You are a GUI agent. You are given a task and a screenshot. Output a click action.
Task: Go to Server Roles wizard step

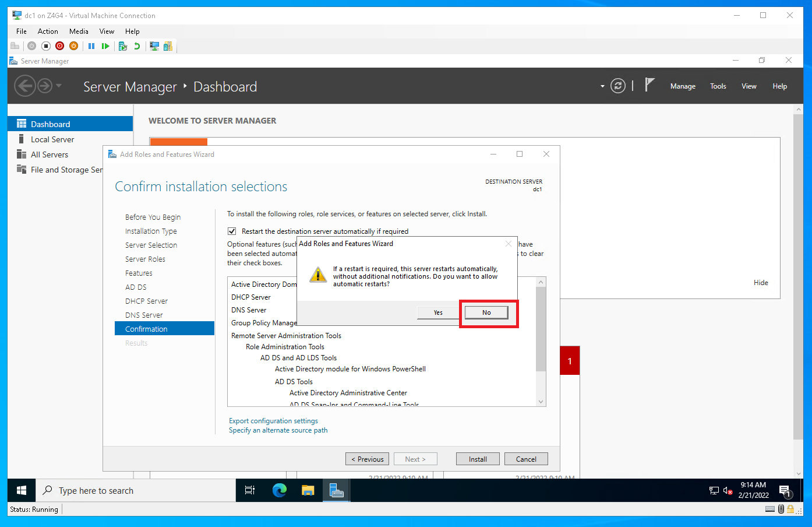coord(145,259)
